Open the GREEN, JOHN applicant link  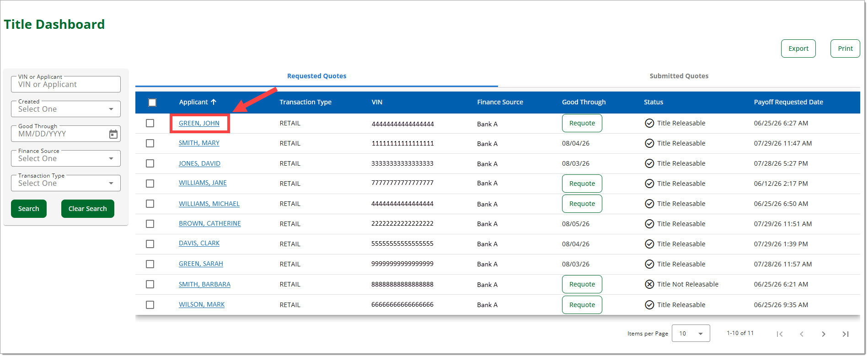(199, 123)
